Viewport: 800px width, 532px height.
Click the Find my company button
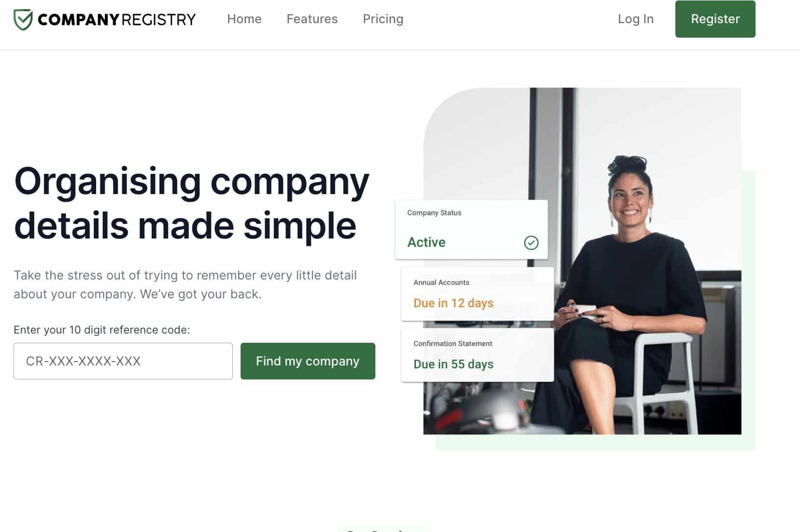(x=308, y=361)
